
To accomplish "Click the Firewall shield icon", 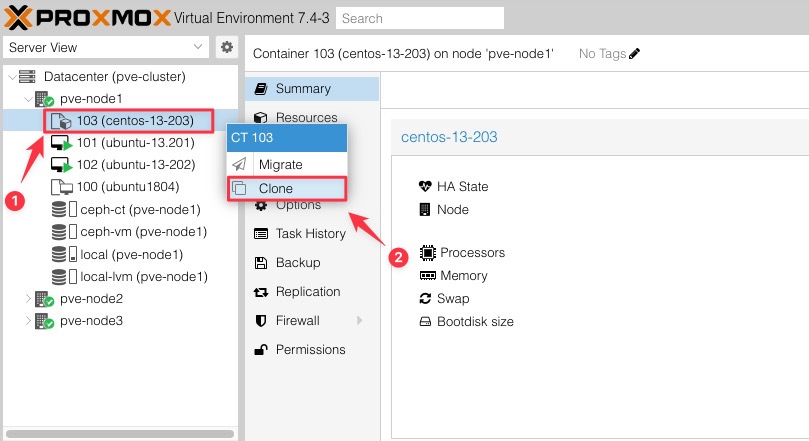I will tap(261, 321).
